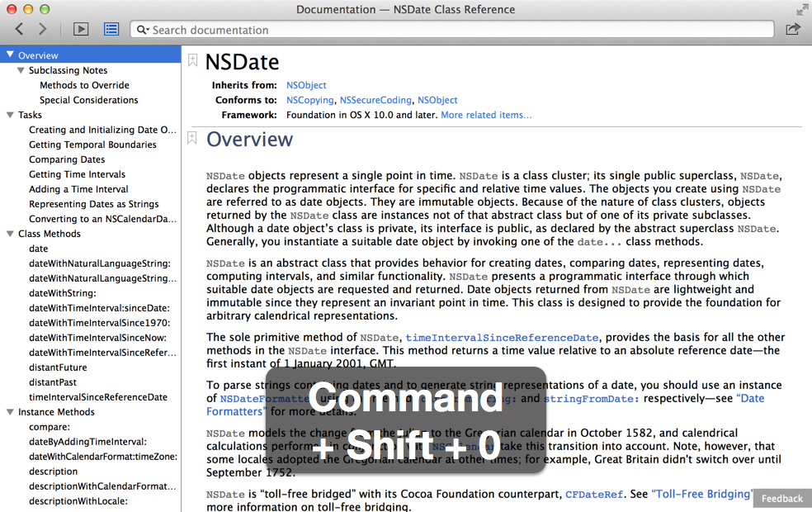Open Methods to Override entry
The height and width of the screenshot is (512, 812).
(x=84, y=85)
